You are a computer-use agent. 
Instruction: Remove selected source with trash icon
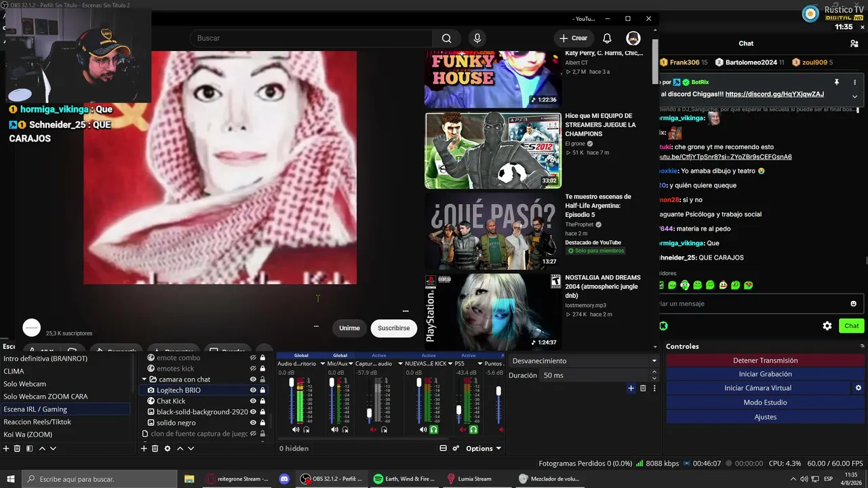pos(155,449)
